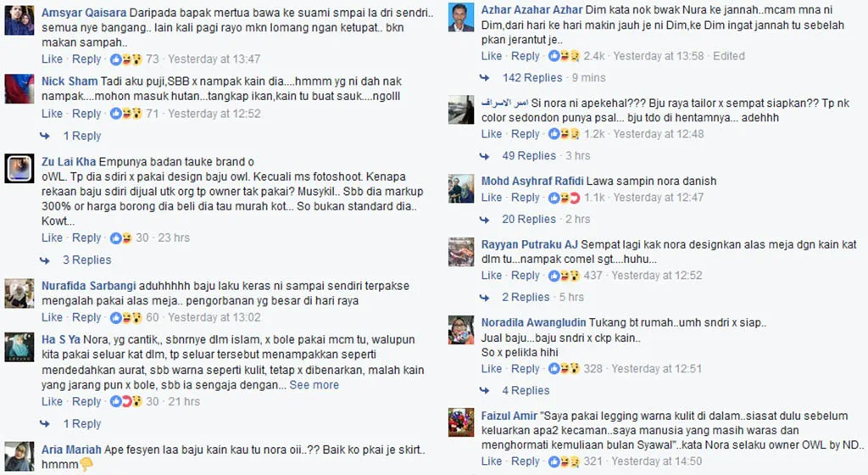This screenshot has width=868, height=475.
Task: Open reaction emojis on Amsyar Qaisara's comment
Action: tap(126, 59)
